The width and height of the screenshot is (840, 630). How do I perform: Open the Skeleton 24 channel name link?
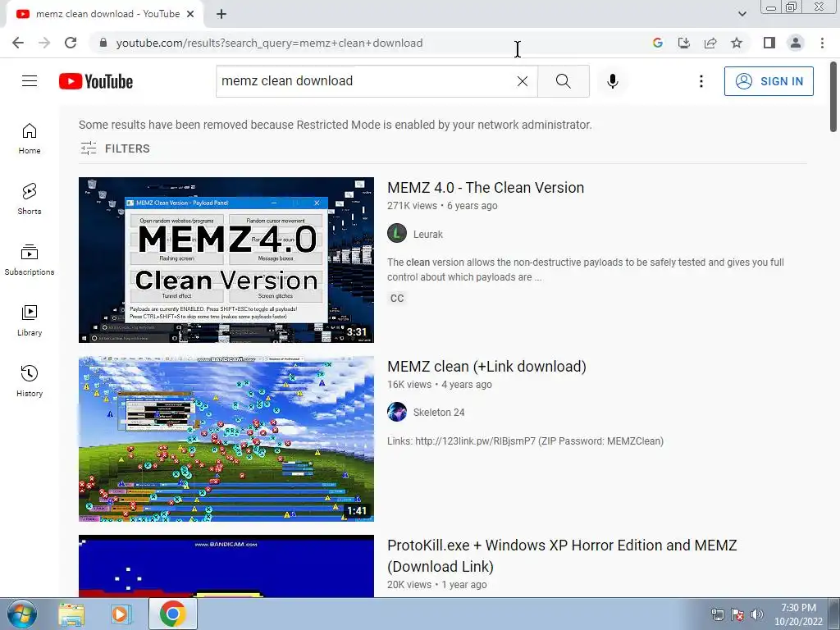point(439,413)
